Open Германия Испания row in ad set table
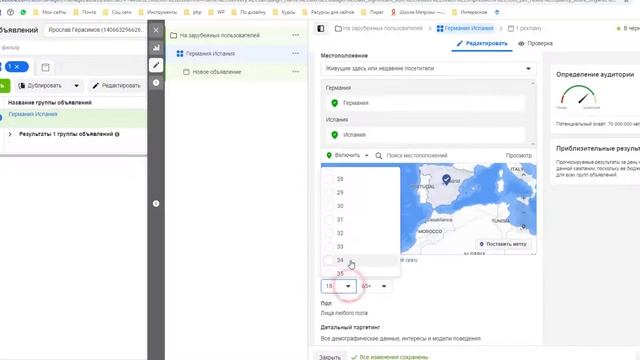The width and height of the screenshot is (640, 360). [33, 115]
